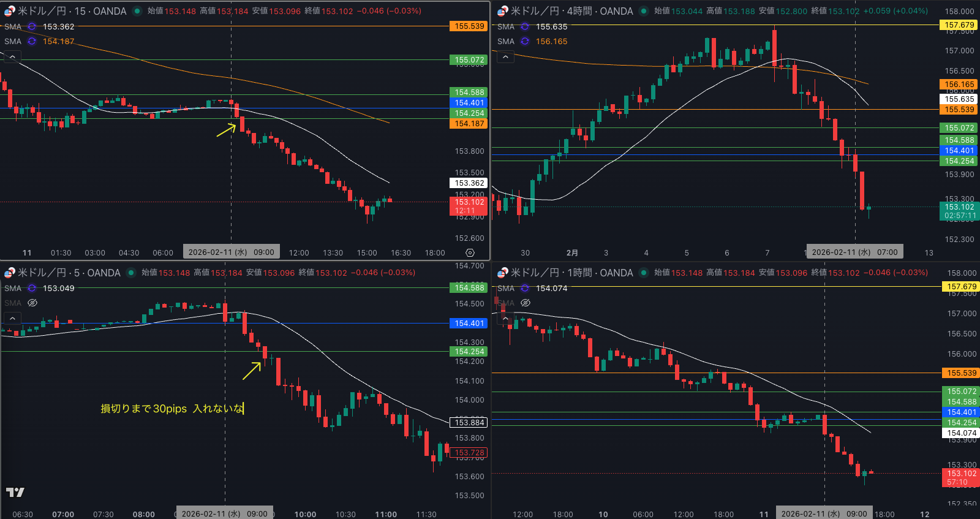Show the hidden SMA on 5-minute chart
The width and height of the screenshot is (980, 519).
[32, 303]
